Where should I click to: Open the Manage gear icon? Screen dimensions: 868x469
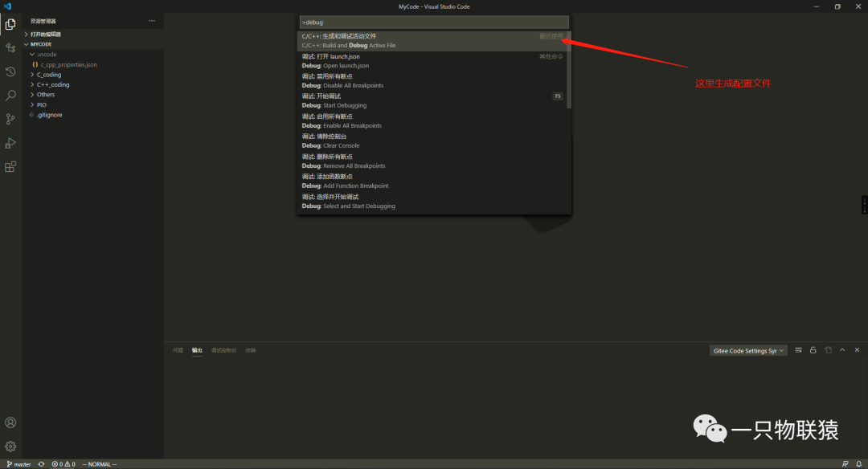click(x=10, y=447)
